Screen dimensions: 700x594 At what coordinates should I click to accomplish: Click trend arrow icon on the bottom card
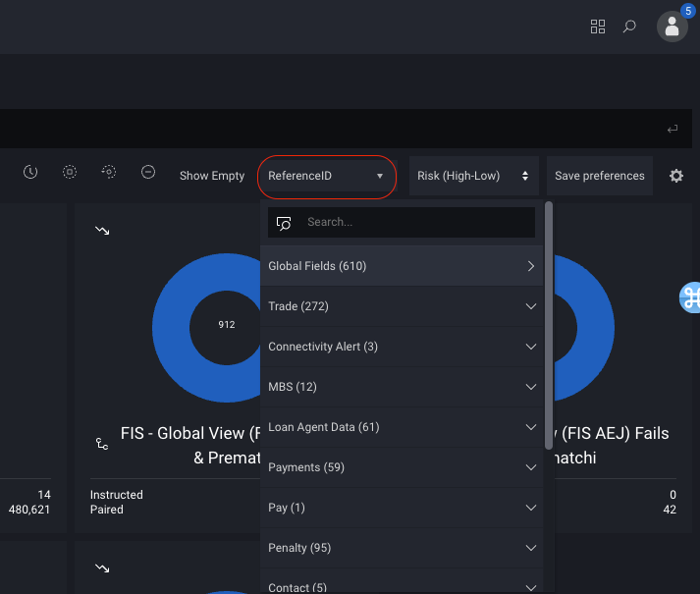[102, 568]
